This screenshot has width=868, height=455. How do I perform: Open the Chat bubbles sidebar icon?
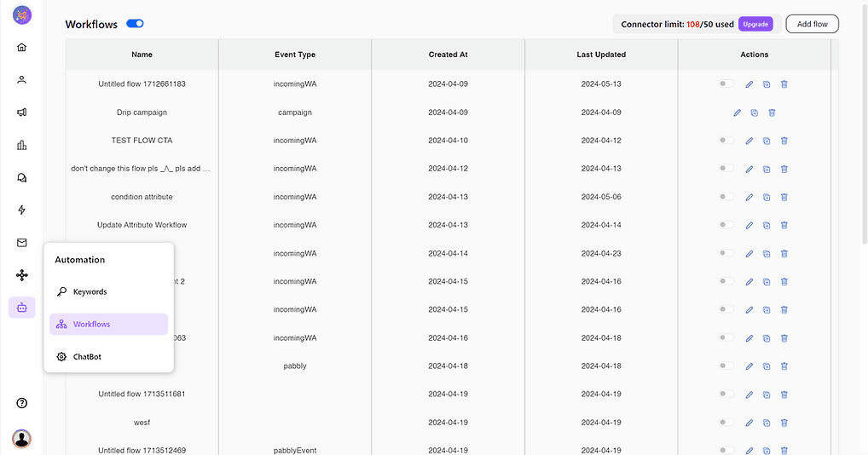pos(21,177)
